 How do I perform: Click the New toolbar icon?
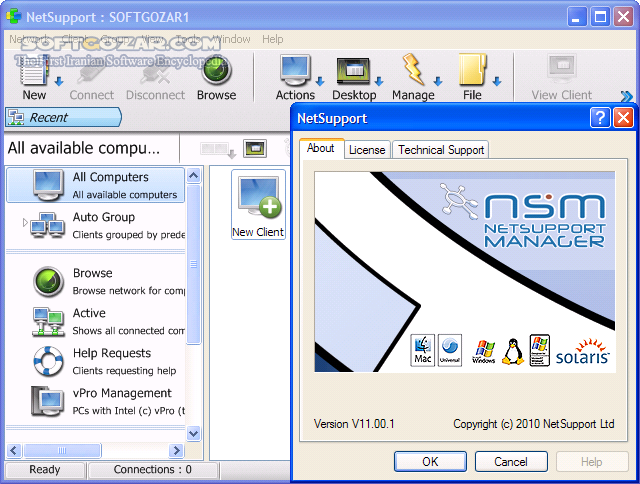tap(35, 73)
